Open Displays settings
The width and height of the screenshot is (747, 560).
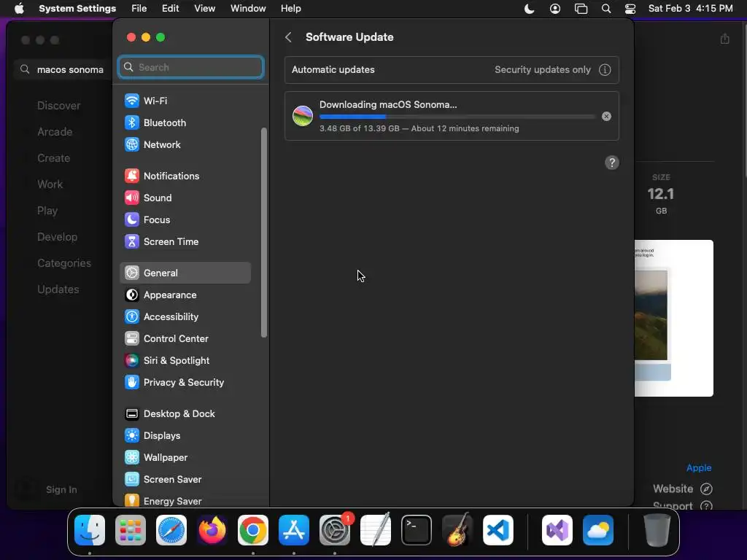[185, 436]
